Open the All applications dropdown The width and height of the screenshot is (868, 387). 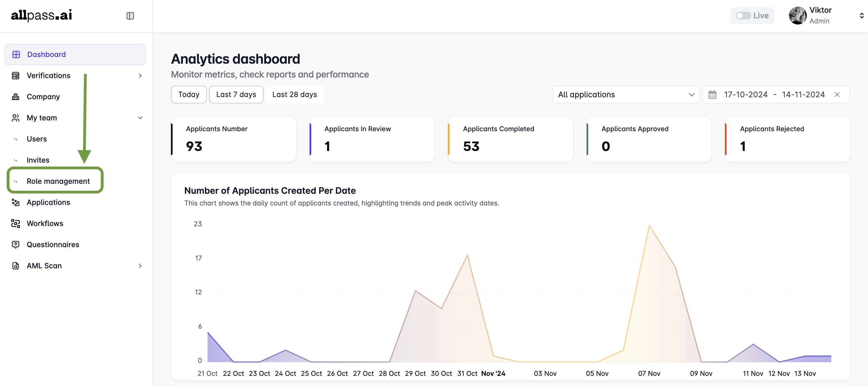(626, 95)
